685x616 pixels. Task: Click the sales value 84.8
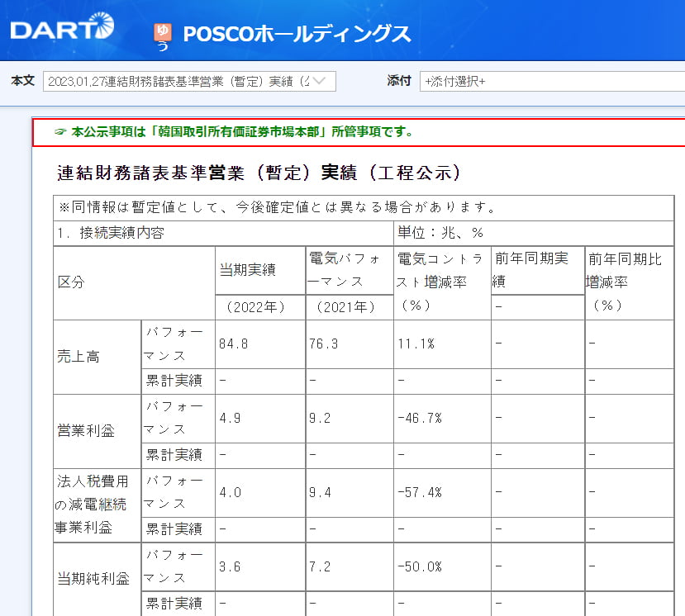point(233,344)
